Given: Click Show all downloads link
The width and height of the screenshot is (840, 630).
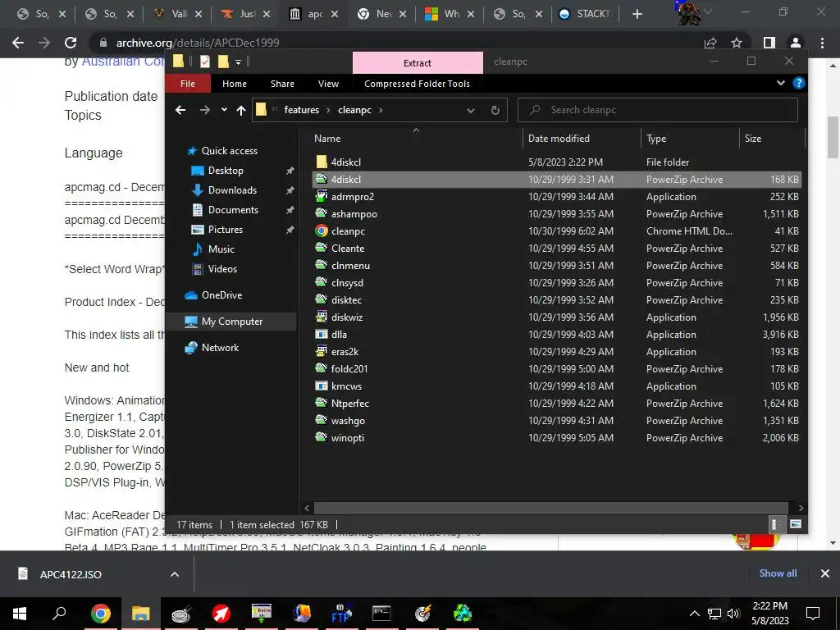Looking at the screenshot, I should pyautogui.click(x=778, y=573).
